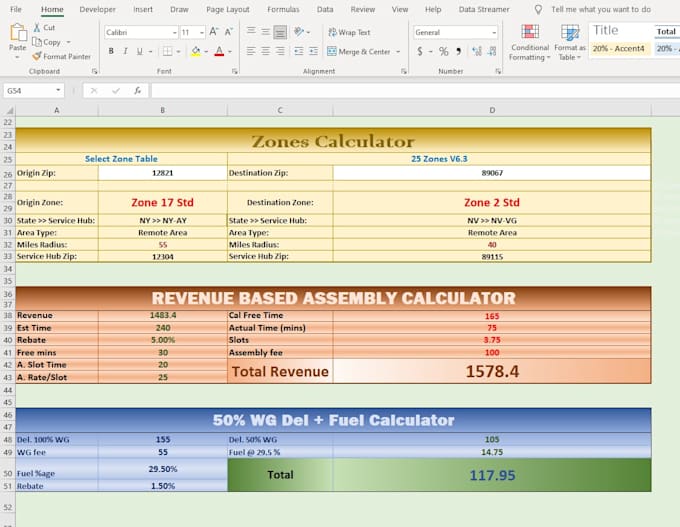
Task: Click the Select All corner triangle
Action: [9, 111]
